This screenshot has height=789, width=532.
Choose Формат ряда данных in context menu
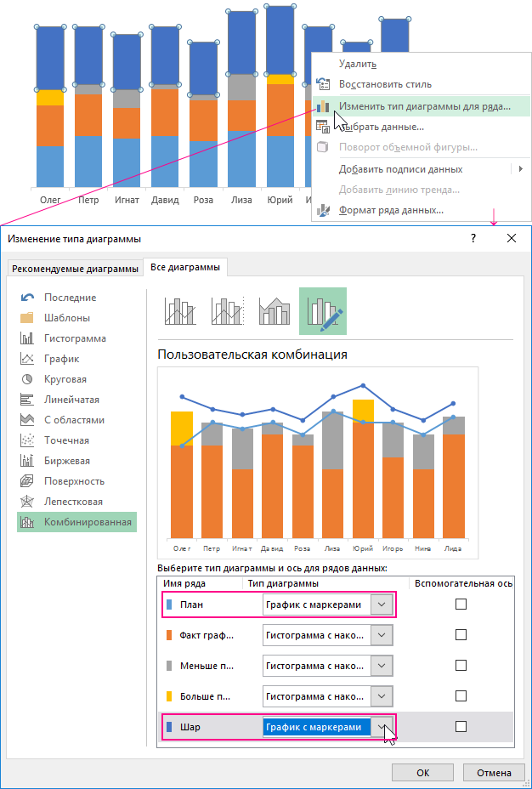(391, 210)
